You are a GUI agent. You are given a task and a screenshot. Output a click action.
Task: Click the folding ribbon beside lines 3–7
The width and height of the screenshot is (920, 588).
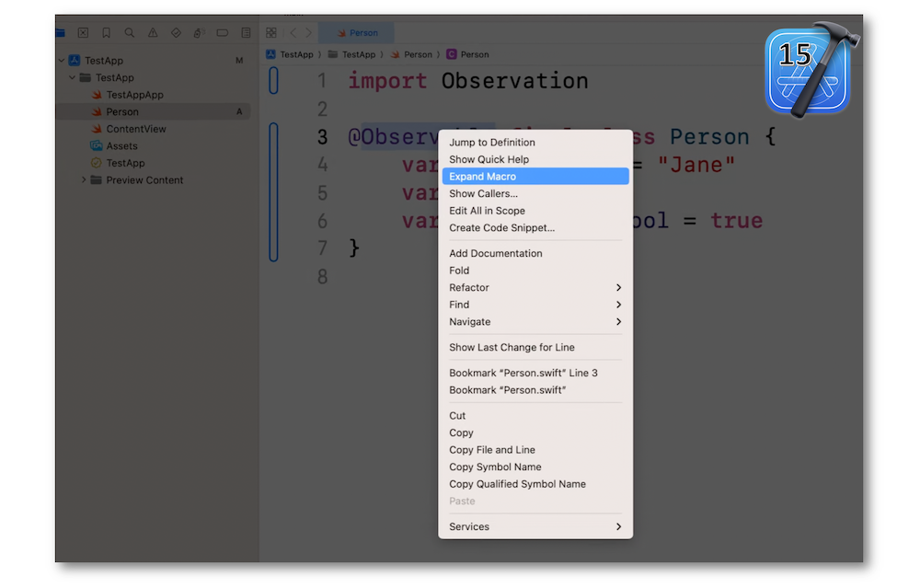coord(273,192)
